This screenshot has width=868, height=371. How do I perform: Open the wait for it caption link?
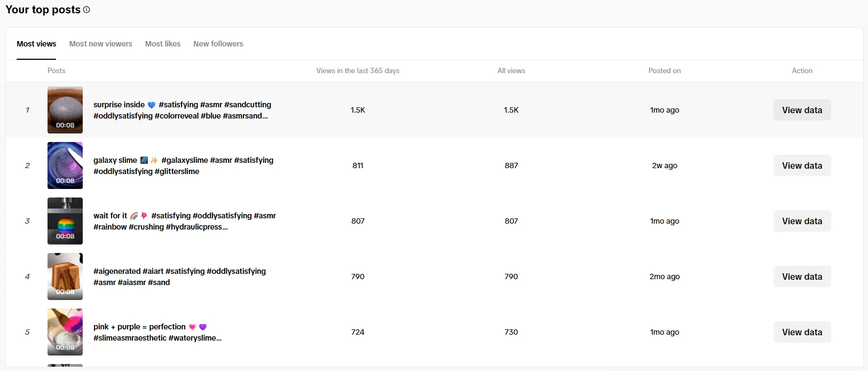pos(184,221)
